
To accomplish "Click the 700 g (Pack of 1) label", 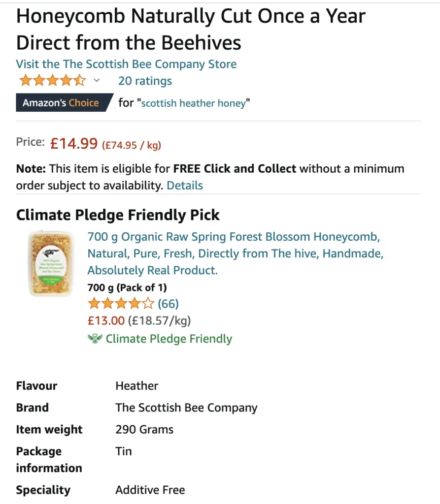I will pos(127,287).
